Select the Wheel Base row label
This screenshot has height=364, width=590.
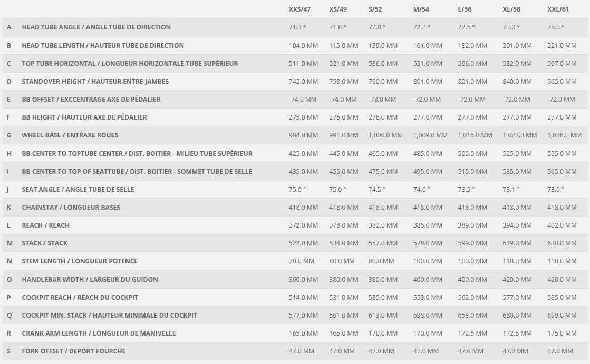[x=70, y=135]
